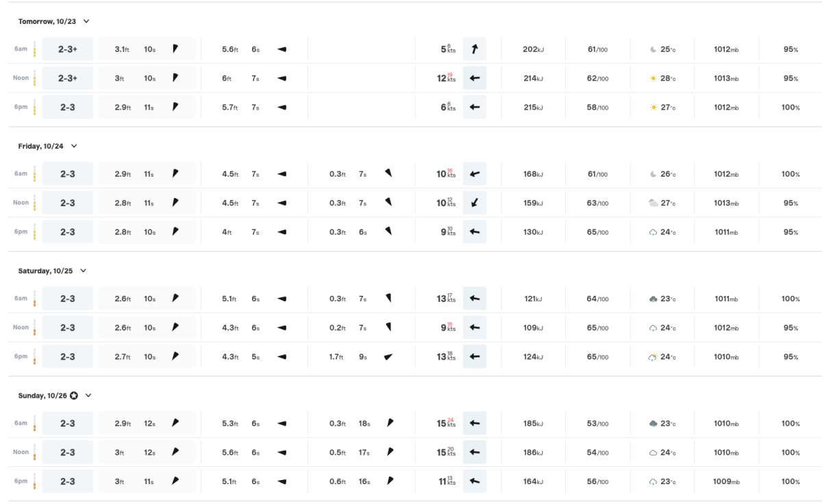Expand the Saturday, 10/25 day chevron
This screenshot has width=822, height=504.
tap(83, 270)
